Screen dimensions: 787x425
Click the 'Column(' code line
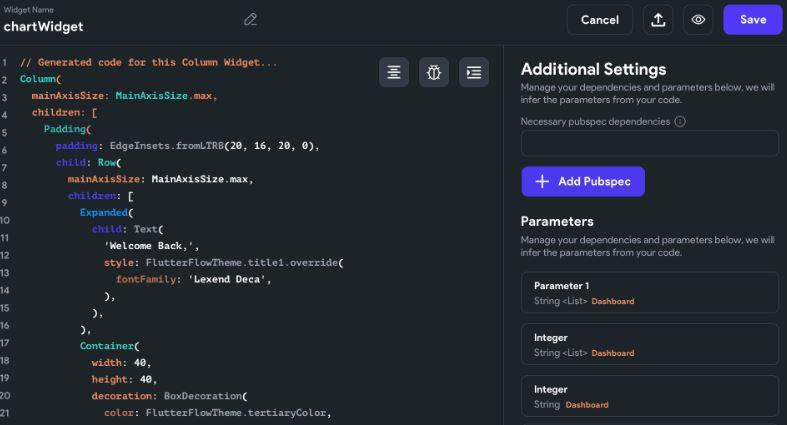[x=40, y=79]
